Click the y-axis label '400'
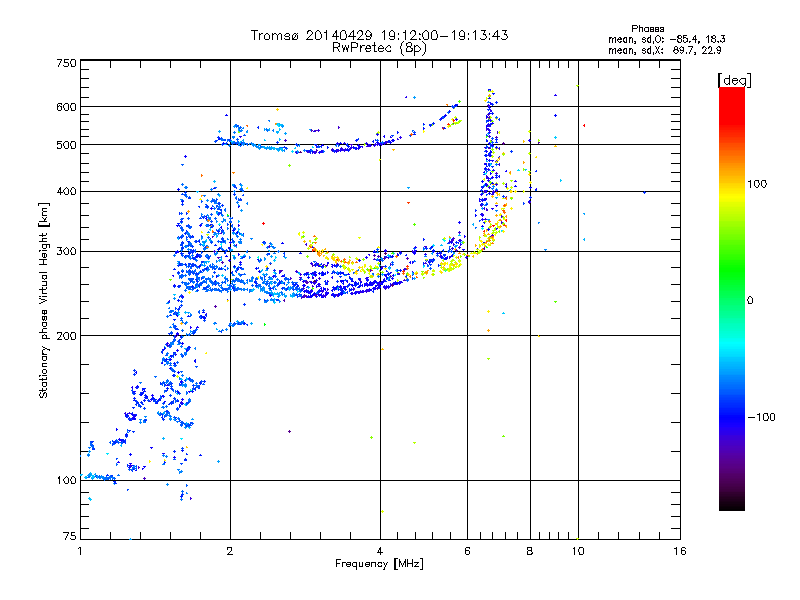The image size is (800, 600). coord(67,192)
